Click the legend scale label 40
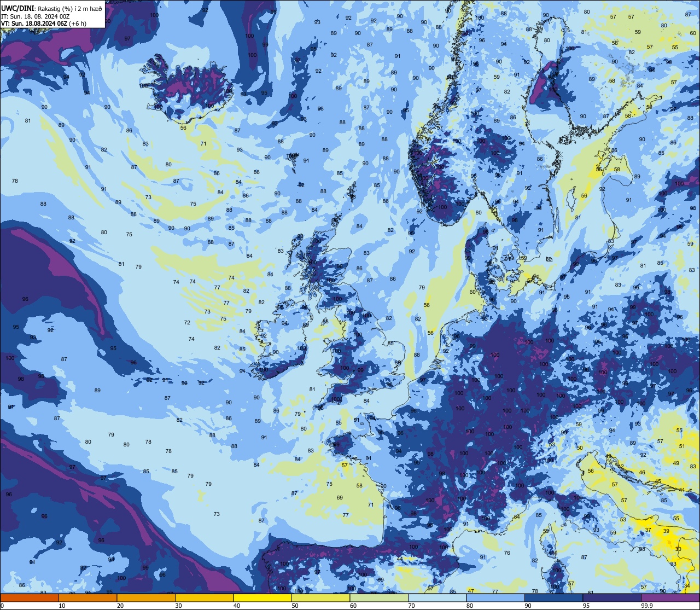Viewport: 700px width, 610px height. (237, 606)
